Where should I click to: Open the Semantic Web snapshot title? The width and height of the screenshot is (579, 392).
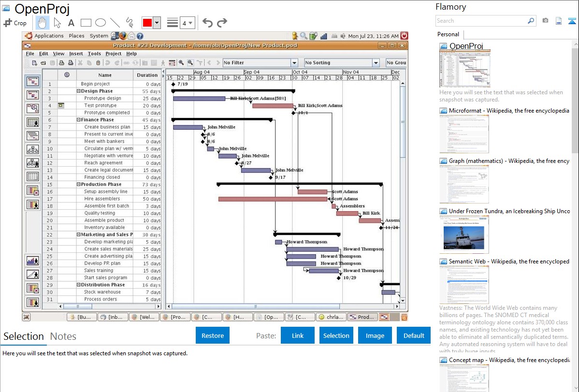(509, 261)
